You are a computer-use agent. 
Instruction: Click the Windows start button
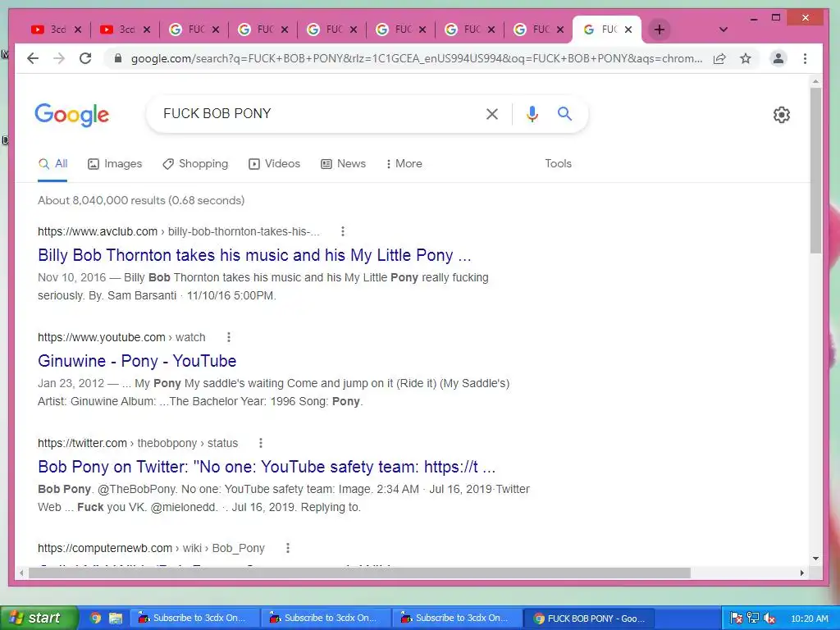click(39, 618)
